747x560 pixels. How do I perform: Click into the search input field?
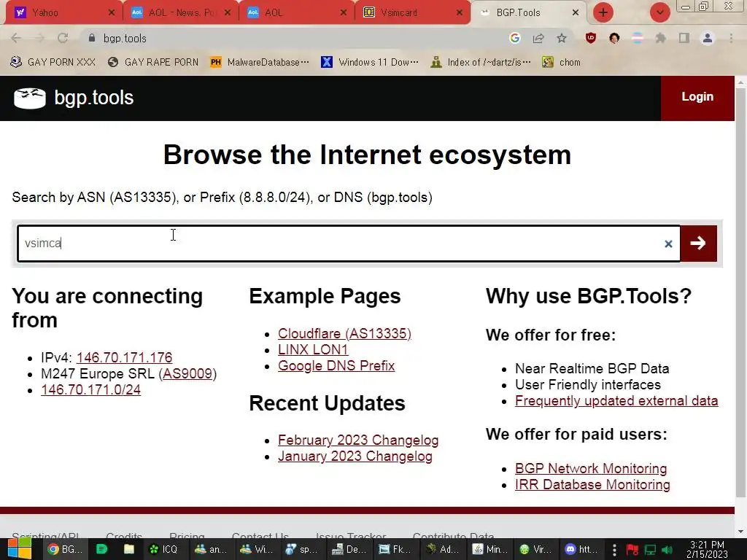pyautogui.click(x=349, y=244)
